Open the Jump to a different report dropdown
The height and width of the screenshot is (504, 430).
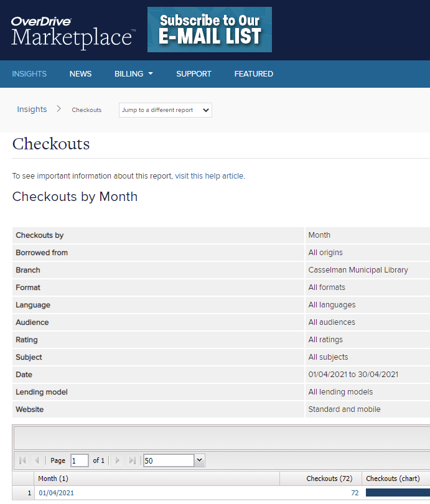coord(166,110)
